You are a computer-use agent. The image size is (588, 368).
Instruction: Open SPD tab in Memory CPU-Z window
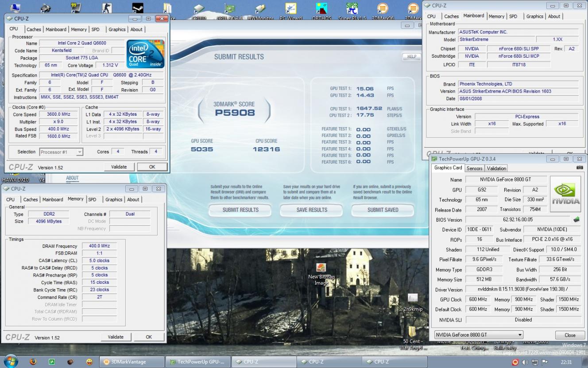click(92, 200)
